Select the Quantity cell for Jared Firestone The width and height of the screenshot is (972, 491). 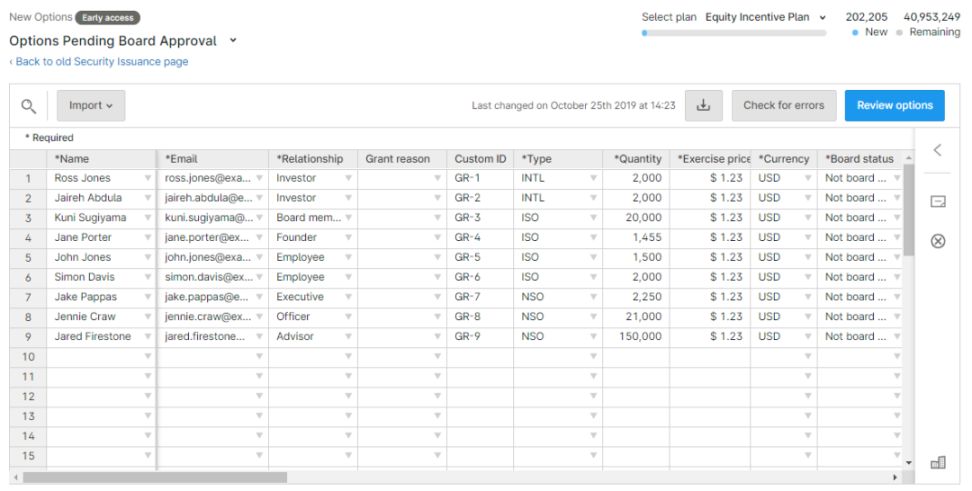click(635, 337)
